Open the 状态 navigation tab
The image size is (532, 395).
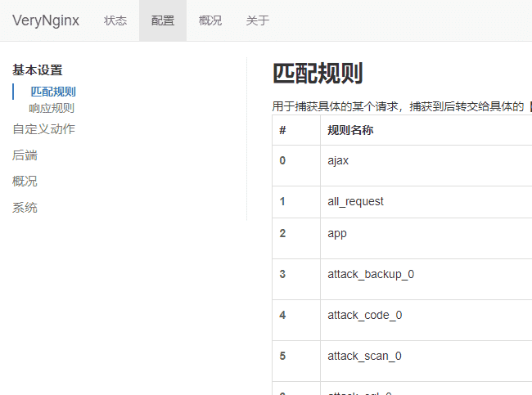point(115,20)
